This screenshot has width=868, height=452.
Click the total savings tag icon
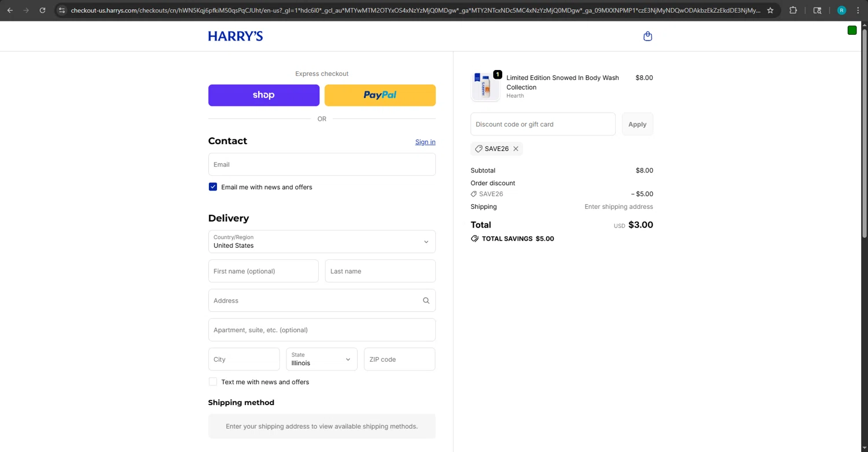click(x=475, y=238)
